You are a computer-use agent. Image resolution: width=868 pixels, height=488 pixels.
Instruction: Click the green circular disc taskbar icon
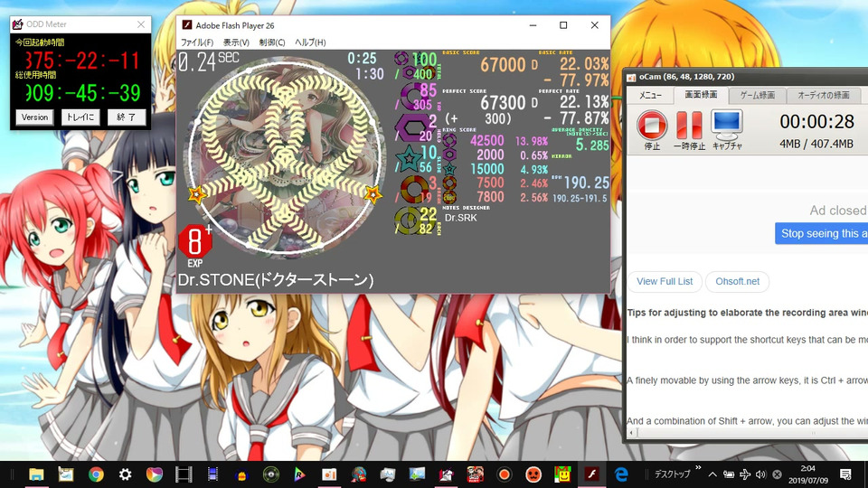[x=270, y=474]
